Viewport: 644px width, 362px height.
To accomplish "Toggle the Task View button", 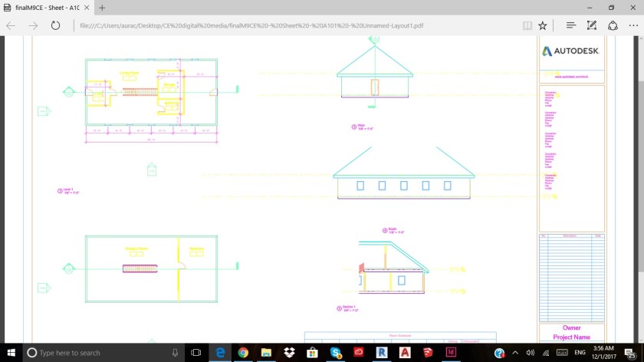I will [196, 353].
